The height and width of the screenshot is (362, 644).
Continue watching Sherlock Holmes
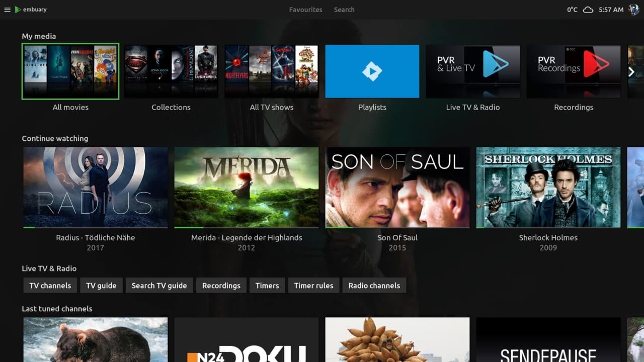[x=548, y=187]
